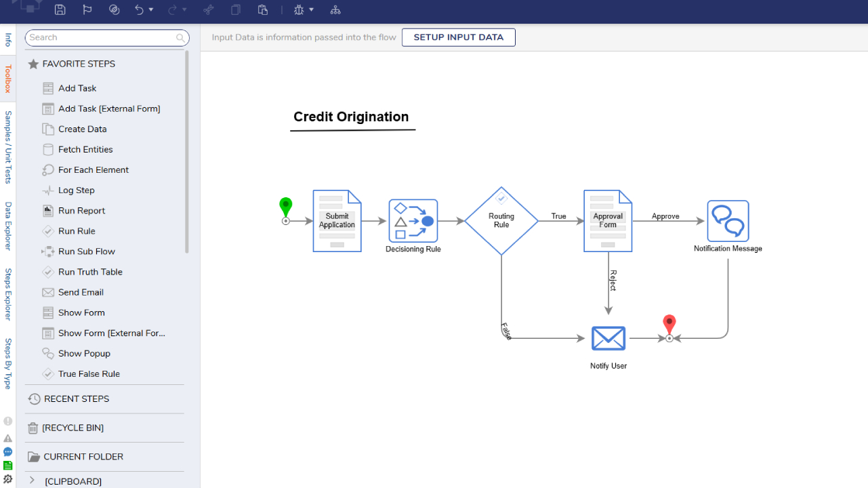Click the magnifier icon in the Search box
The image size is (868, 488).
180,38
